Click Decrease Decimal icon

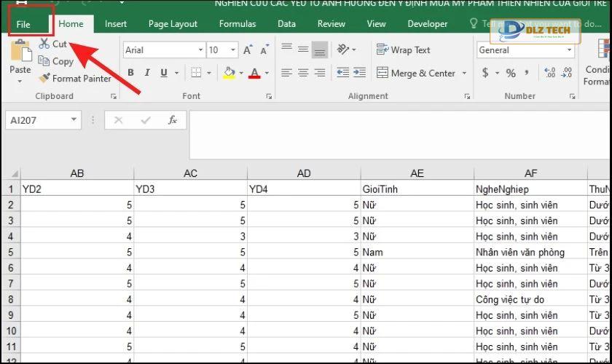pos(566,73)
